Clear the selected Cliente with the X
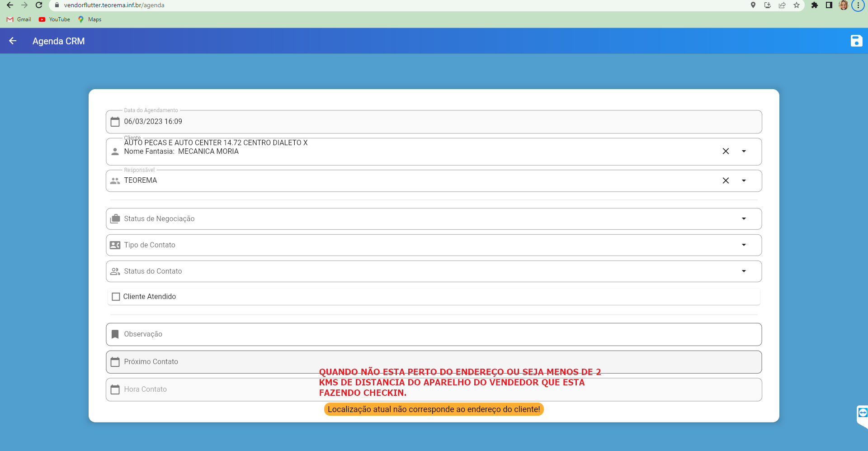Image resolution: width=868 pixels, height=451 pixels. click(x=726, y=151)
